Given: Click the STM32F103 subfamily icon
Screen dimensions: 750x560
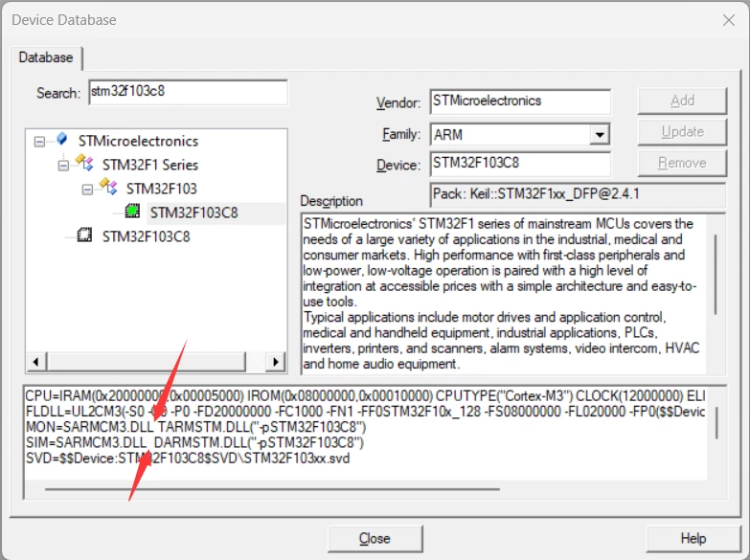Looking at the screenshot, I should (108, 187).
